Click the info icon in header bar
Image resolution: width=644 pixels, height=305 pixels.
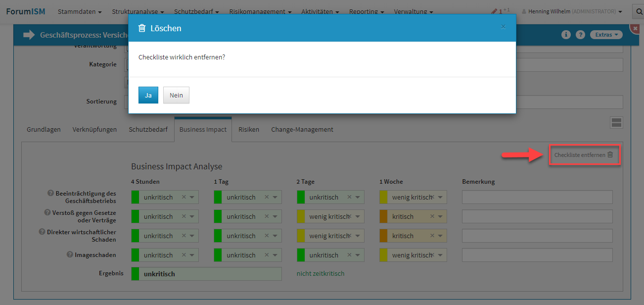click(566, 35)
